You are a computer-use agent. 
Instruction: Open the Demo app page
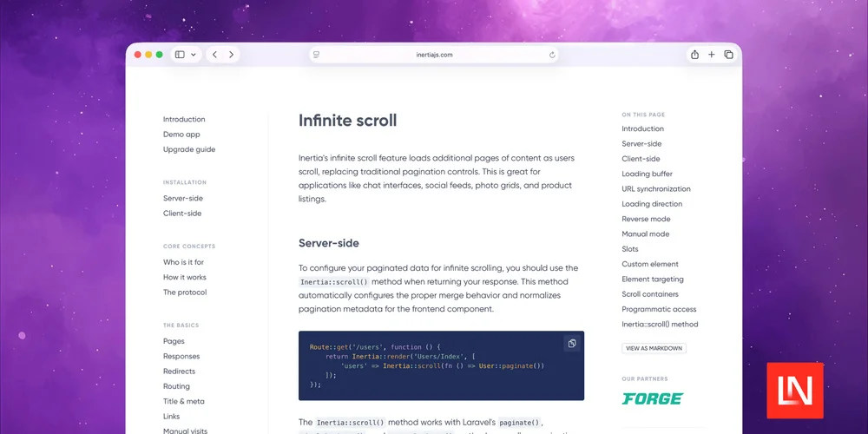181,134
